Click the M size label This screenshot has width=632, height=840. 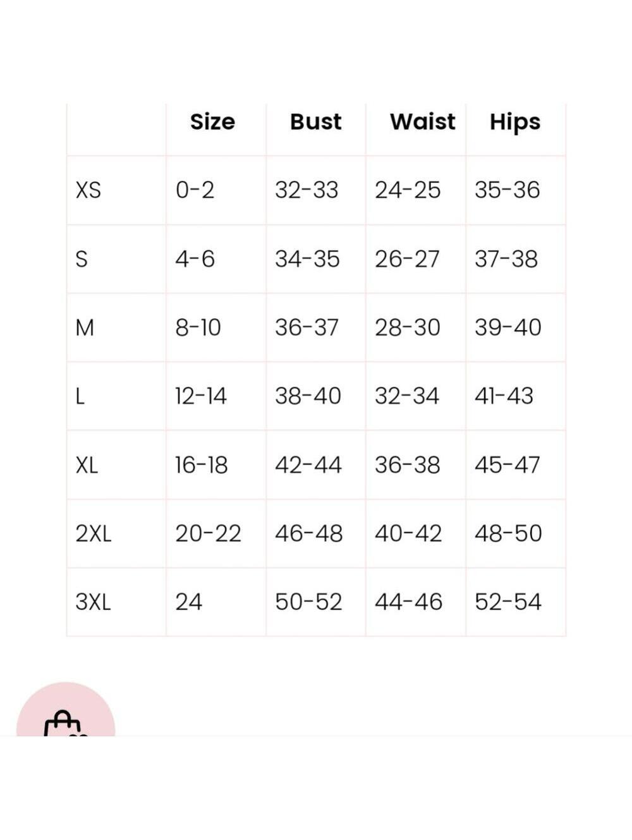pos(85,327)
